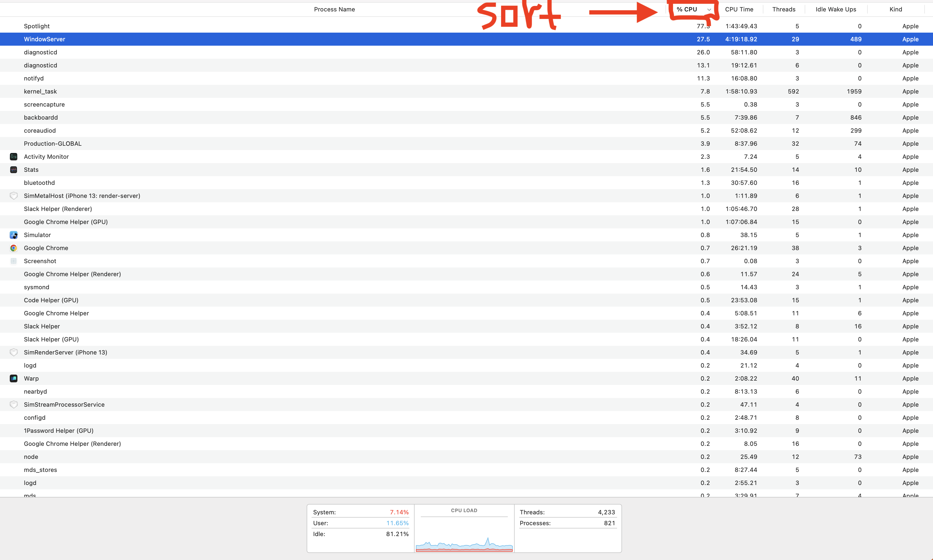Click the Activity Monitor app icon
The height and width of the screenshot is (560, 933).
click(x=14, y=157)
